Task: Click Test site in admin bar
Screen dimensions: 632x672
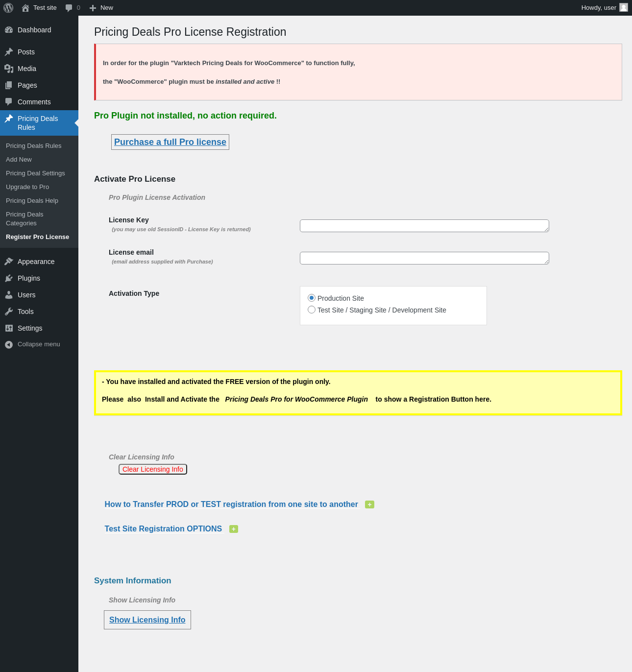Action: (45, 8)
